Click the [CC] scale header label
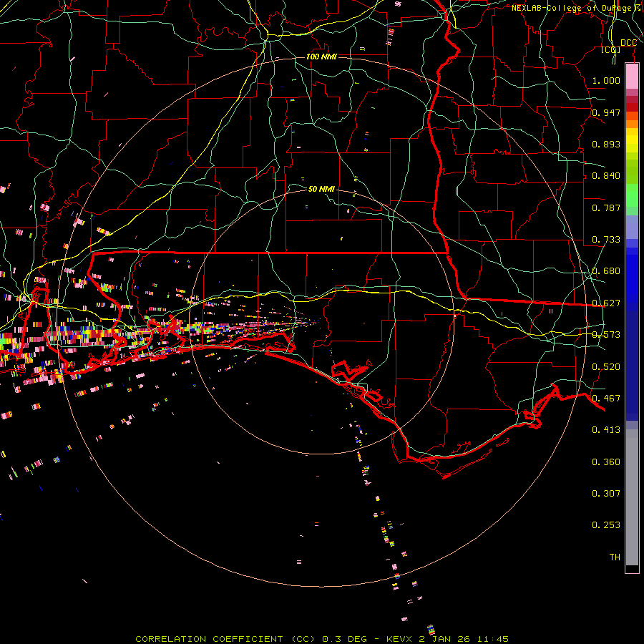The height and width of the screenshot is (644, 644). pos(610,49)
